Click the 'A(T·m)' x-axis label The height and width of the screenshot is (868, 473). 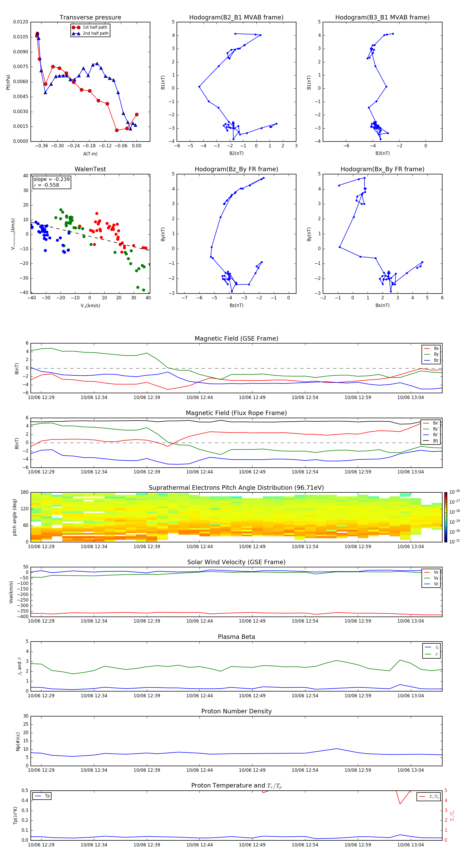pyautogui.click(x=90, y=154)
